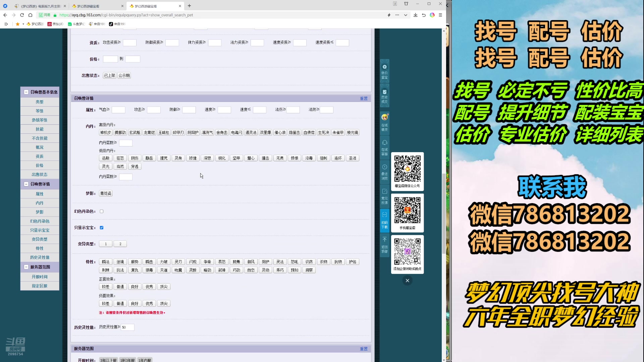This screenshot has width=644, height=362.
Task: Click the 历史灵性值 input containing 50
Action: (x=127, y=327)
